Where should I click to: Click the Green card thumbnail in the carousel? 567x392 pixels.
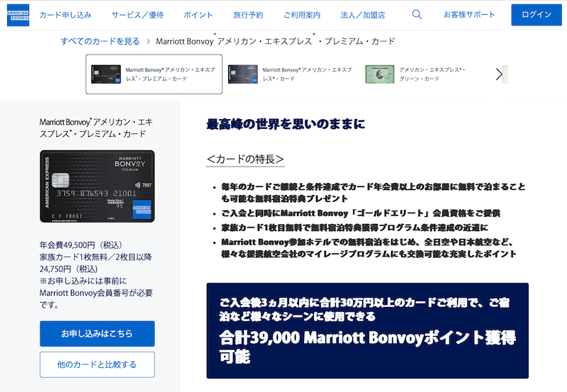pos(380,74)
